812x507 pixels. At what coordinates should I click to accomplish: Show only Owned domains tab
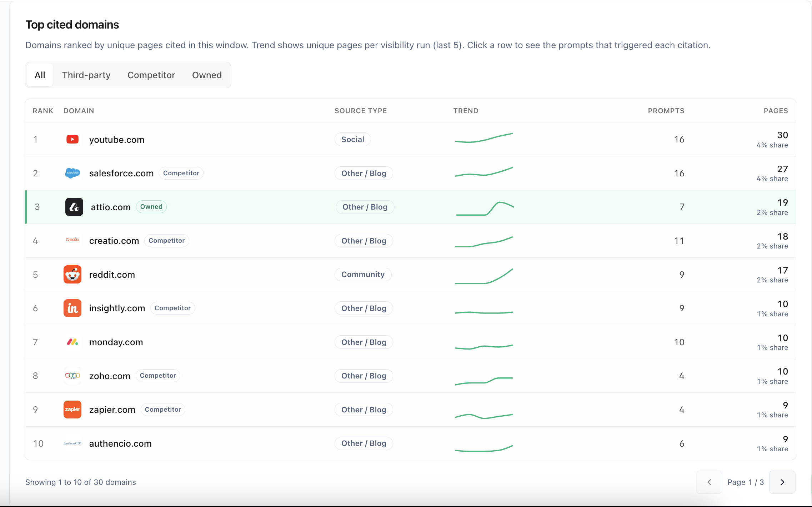207,75
